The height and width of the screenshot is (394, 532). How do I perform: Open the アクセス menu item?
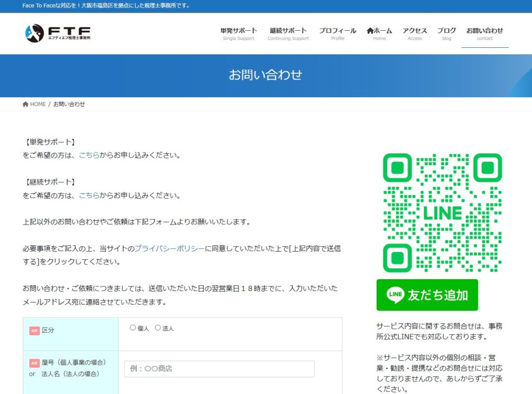pos(415,34)
